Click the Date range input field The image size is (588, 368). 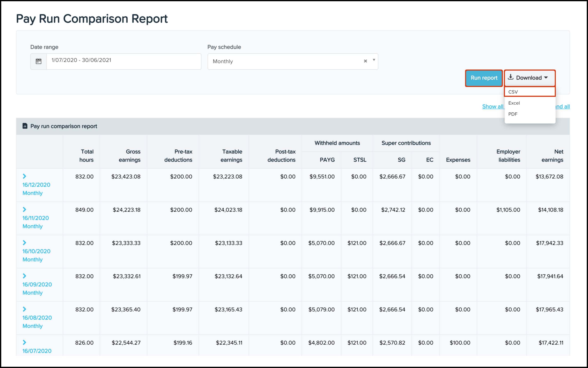click(x=124, y=61)
